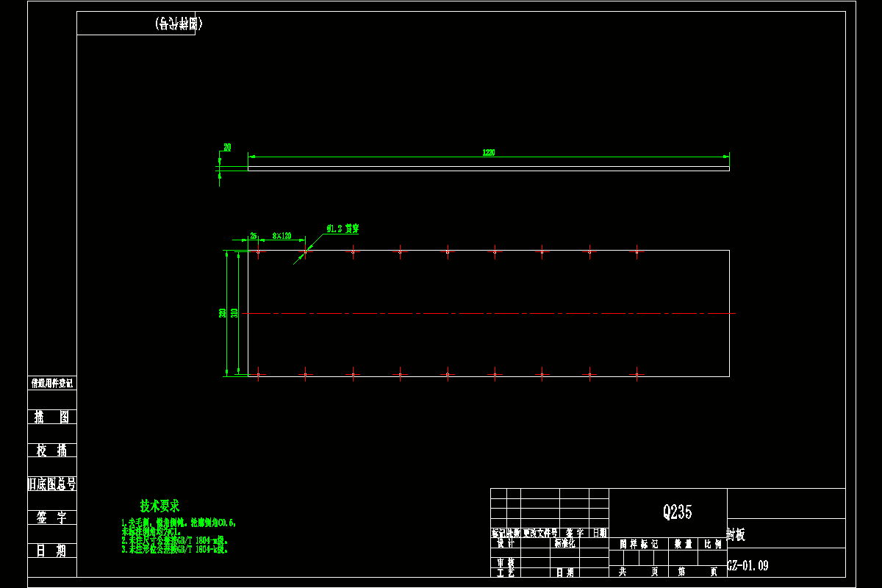Click the text box at top-left border
The image size is (882, 588).
pos(136,24)
